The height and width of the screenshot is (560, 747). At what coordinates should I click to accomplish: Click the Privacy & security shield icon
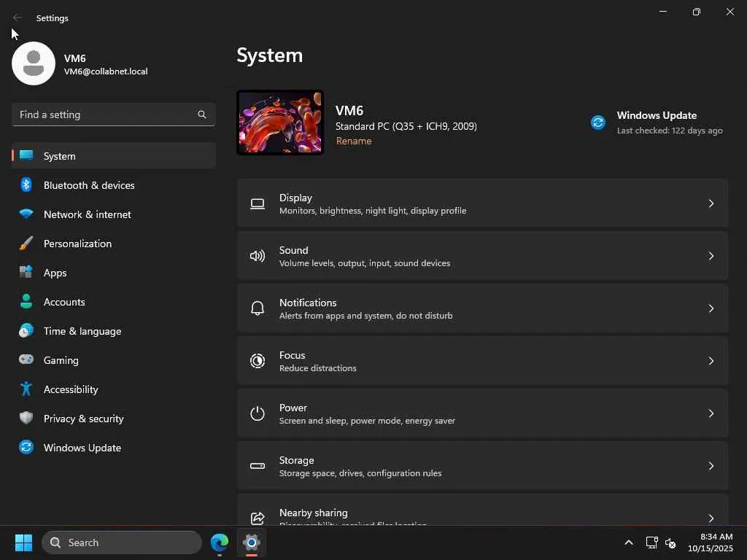[26, 419]
